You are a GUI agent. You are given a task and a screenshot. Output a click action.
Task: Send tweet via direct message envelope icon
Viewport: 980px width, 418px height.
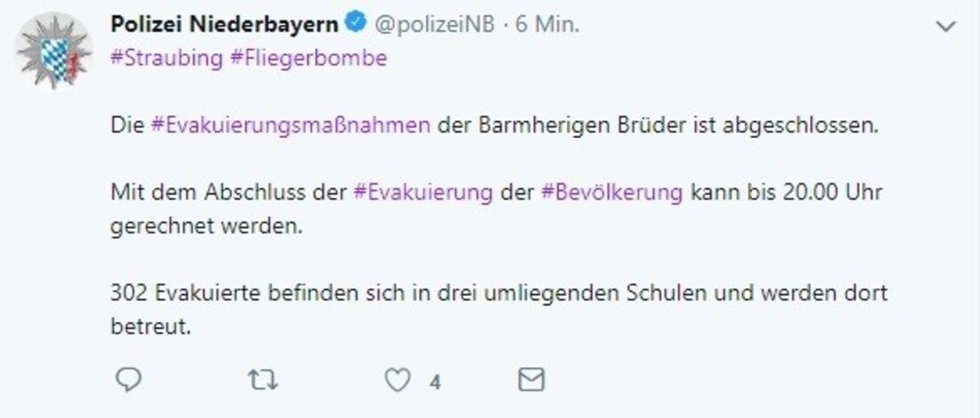pyautogui.click(x=531, y=381)
